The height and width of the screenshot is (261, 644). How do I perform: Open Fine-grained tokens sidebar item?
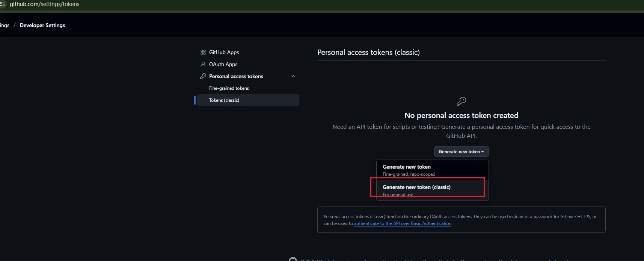[x=229, y=88]
